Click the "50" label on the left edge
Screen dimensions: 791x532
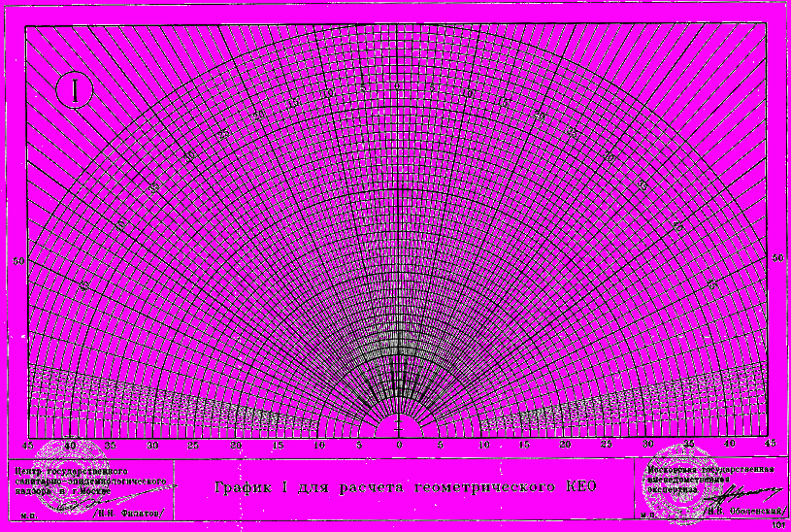coord(18,261)
